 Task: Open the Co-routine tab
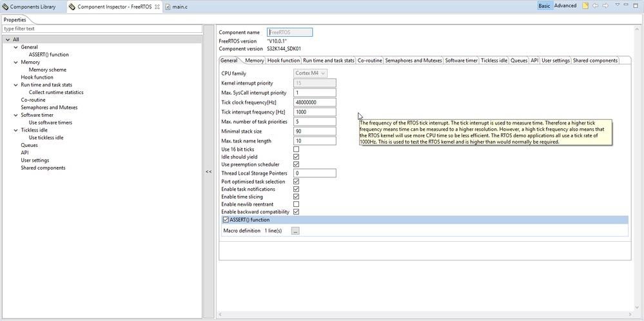(369, 61)
